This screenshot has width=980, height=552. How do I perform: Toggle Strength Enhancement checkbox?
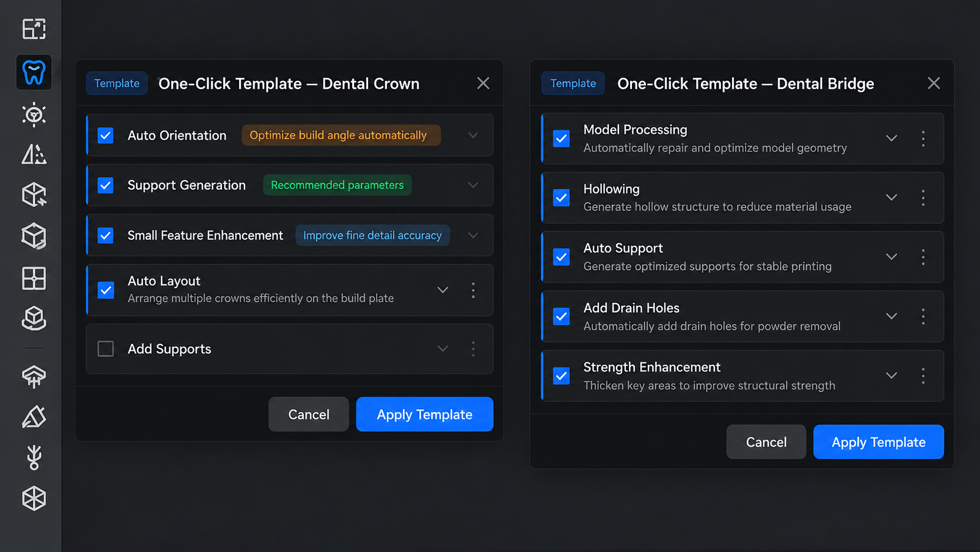(x=561, y=376)
